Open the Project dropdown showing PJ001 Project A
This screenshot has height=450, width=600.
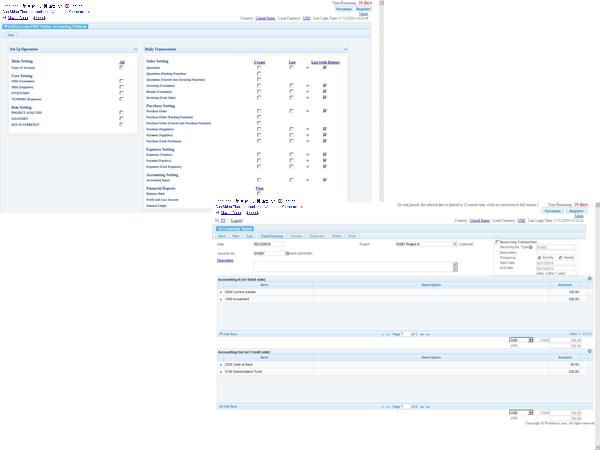(x=456, y=243)
